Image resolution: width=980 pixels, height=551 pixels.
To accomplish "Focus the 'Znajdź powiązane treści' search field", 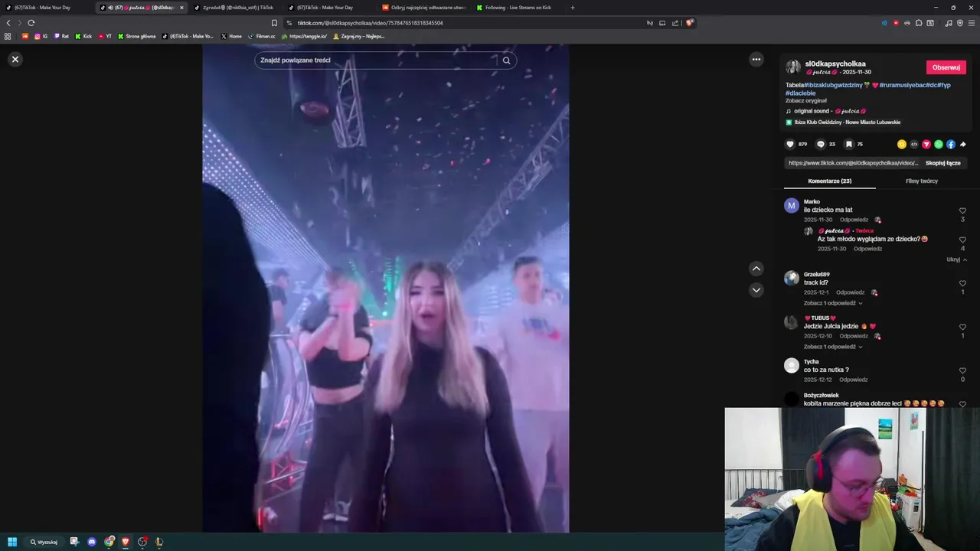I will point(375,60).
